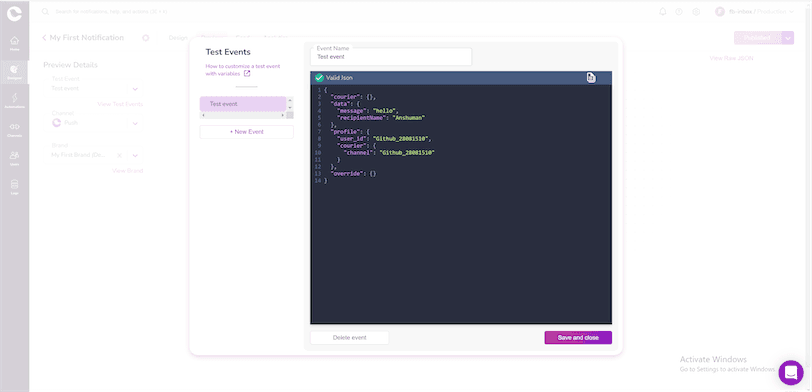Click the copy JSON icon in editor header

click(x=591, y=78)
